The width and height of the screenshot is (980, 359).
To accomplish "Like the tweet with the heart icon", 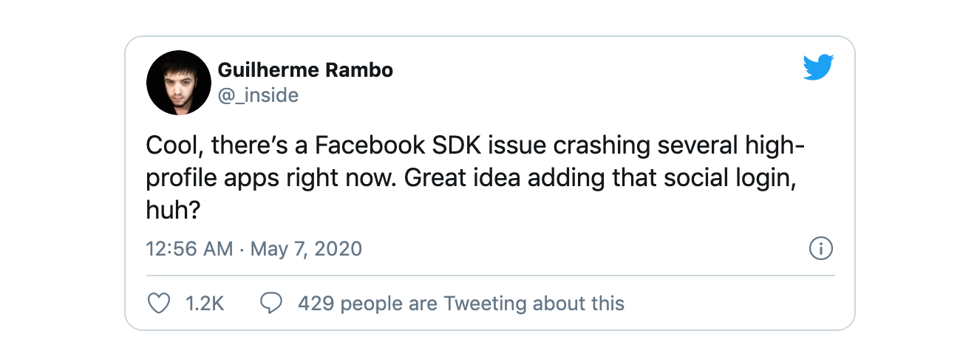I will (159, 303).
